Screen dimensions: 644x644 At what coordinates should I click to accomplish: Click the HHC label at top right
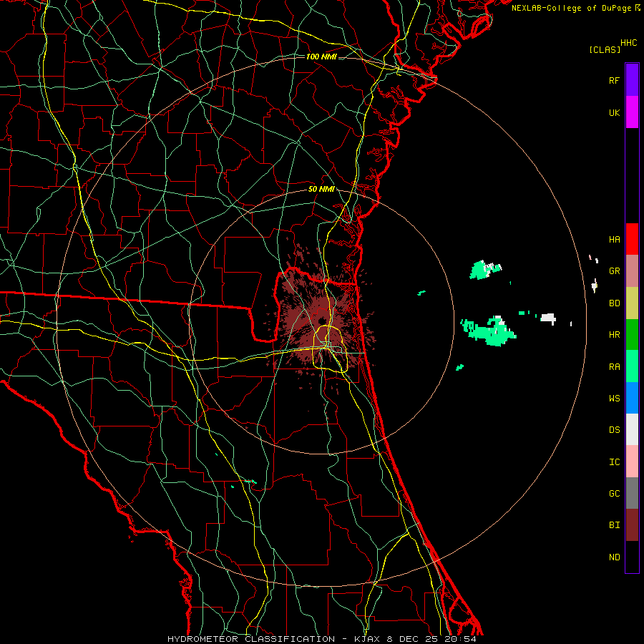[x=628, y=43]
